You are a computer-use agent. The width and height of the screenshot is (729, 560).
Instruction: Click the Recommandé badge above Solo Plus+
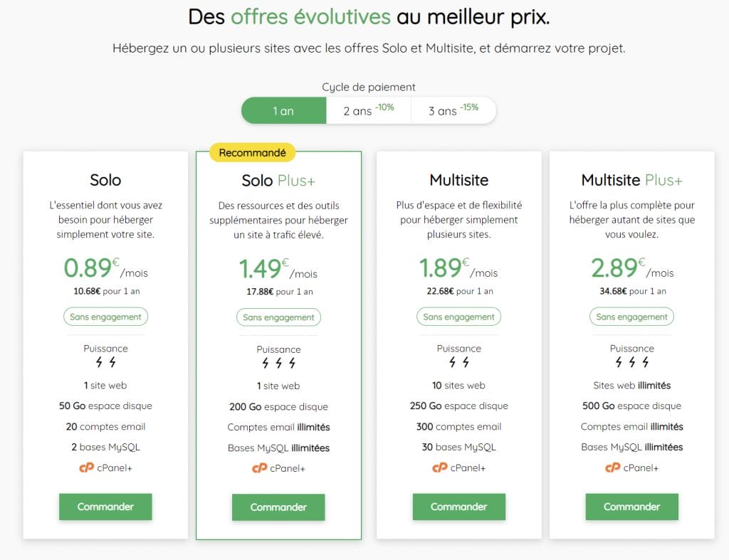[x=253, y=152]
